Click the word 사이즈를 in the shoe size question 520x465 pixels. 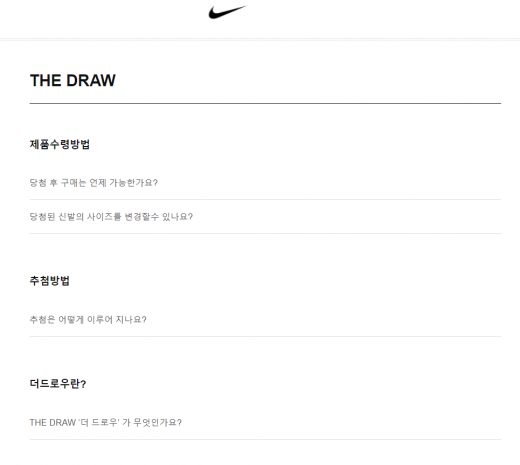[104, 217]
